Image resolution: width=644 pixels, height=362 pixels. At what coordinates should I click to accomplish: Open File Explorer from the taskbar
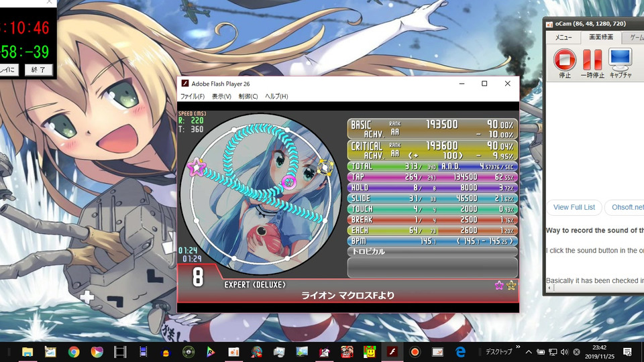coord(28,352)
